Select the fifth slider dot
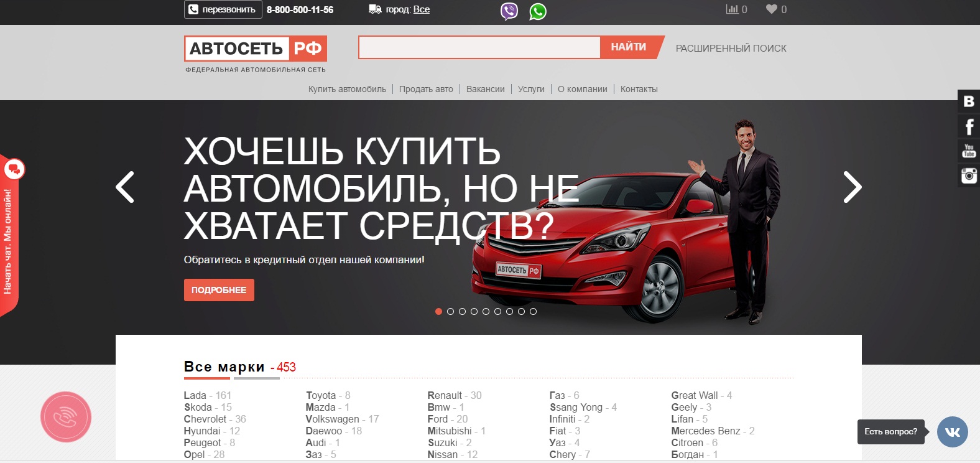This screenshot has width=980, height=463. 486,311
